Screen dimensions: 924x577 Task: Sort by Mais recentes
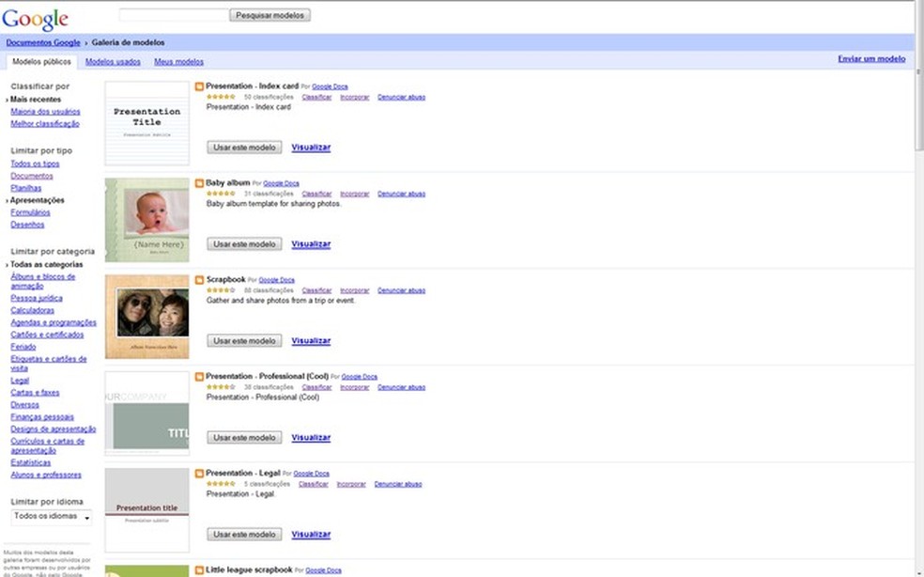36,99
